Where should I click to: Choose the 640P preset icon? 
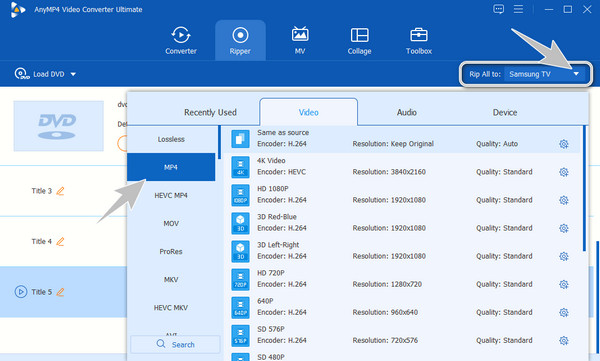coord(240,307)
